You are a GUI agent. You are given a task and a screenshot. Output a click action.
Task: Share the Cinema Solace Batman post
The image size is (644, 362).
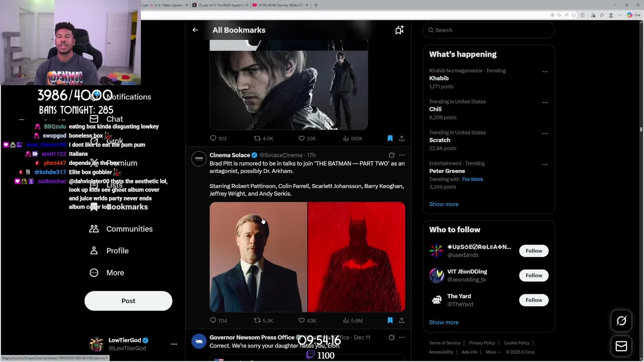401,320
